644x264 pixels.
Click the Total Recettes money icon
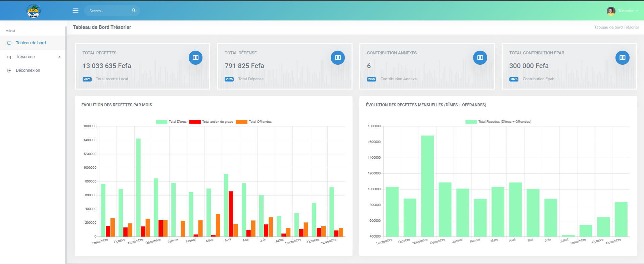(195, 58)
